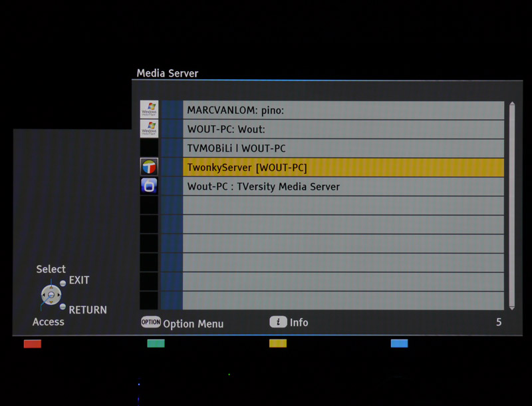532x406 pixels.
Task: Click the OPTION button icon
Action: 151,322
